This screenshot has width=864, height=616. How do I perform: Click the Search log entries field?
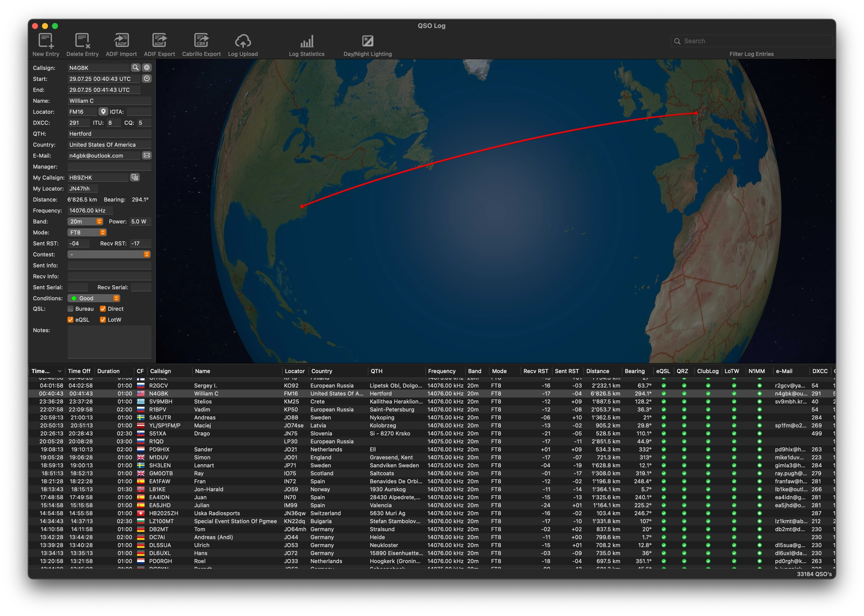(752, 41)
